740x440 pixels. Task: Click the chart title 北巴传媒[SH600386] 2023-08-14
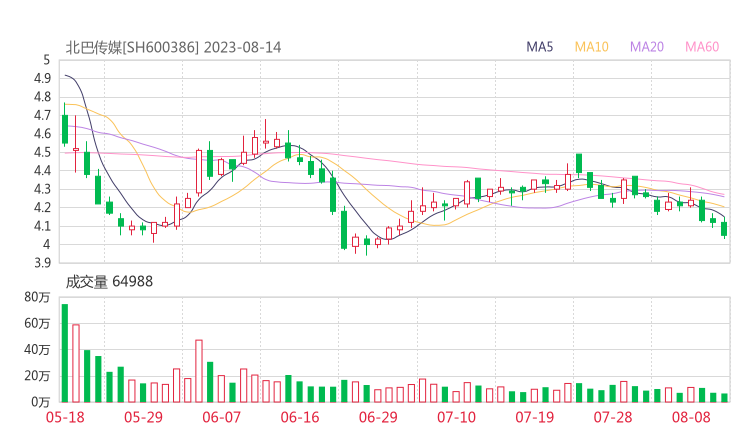click(x=173, y=47)
